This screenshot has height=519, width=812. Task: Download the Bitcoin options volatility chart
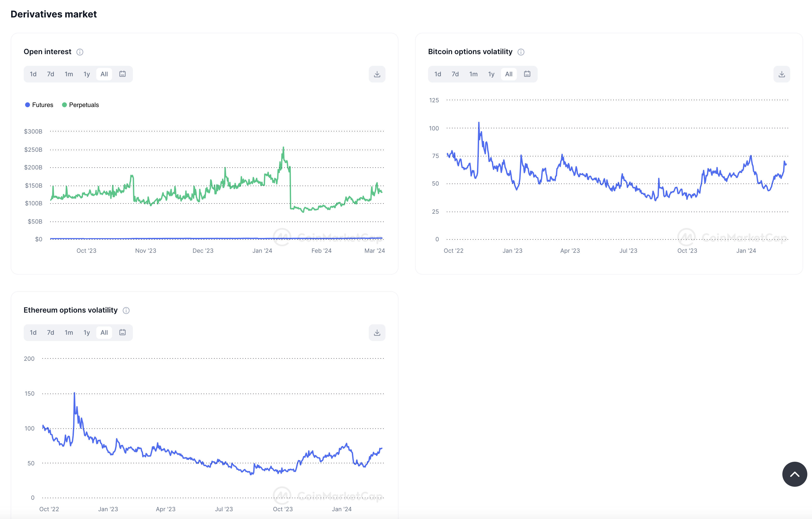pos(781,74)
